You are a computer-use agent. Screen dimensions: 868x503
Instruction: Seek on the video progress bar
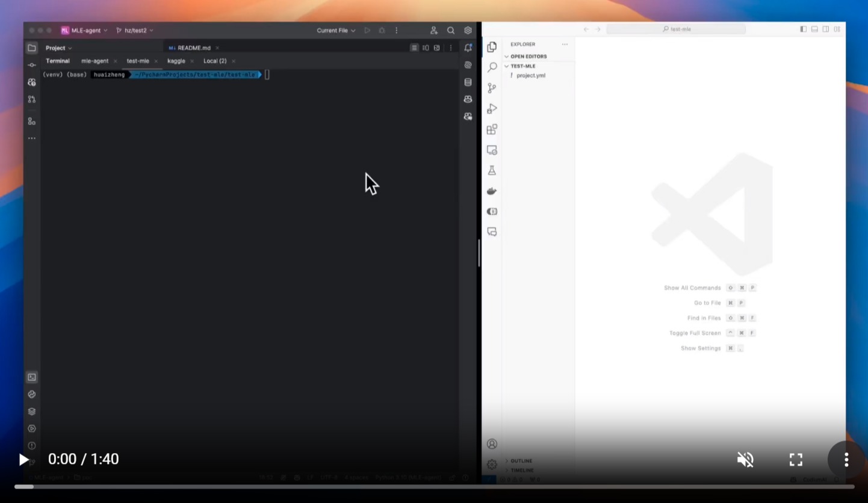pyautogui.click(x=434, y=486)
